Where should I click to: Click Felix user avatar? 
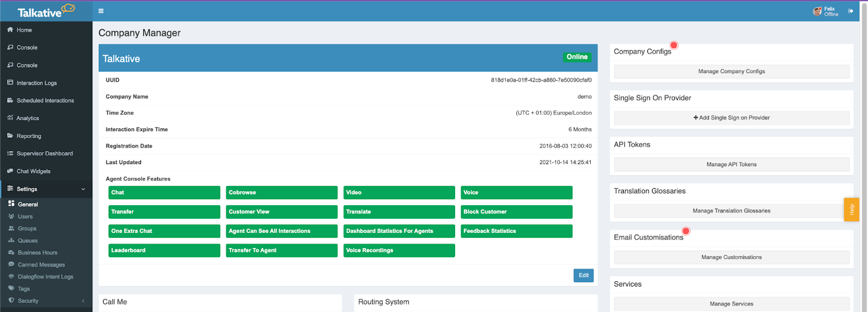click(x=817, y=11)
